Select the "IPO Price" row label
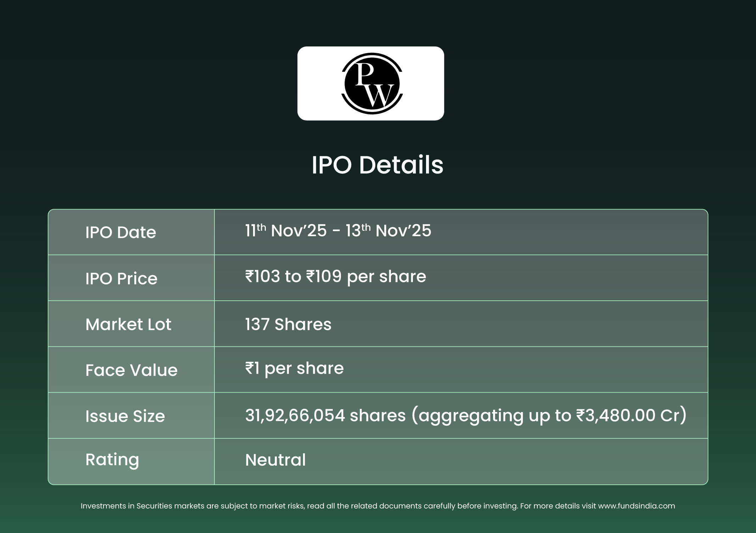The height and width of the screenshot is (533, 756). [x=121, y=278]
